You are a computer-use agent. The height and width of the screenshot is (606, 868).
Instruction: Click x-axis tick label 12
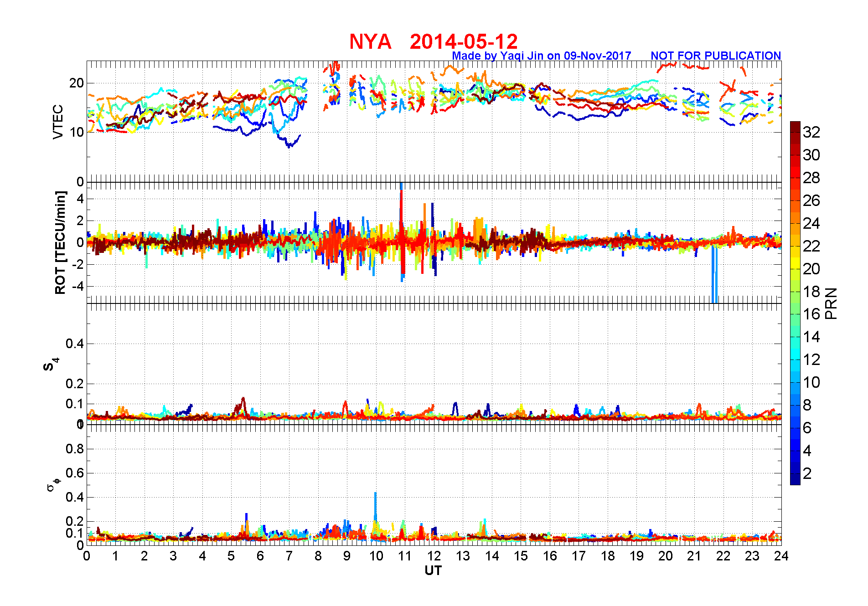tap(434, 556)
